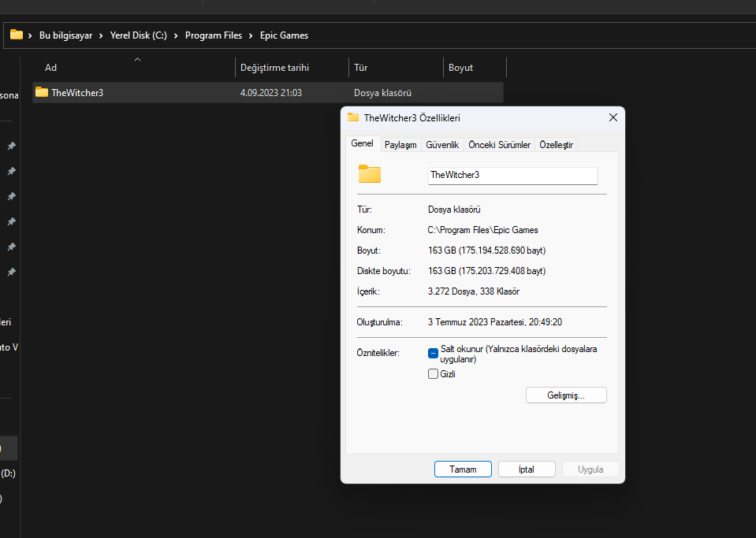Click the Gelişmiş... button
This screenshot has width=756, height=538.
click(566, 395)
